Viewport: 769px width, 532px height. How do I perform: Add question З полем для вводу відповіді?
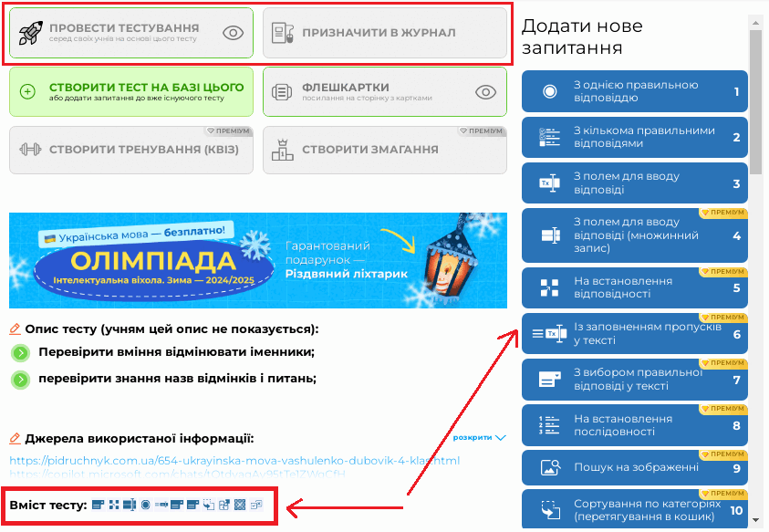coord(635,183)
